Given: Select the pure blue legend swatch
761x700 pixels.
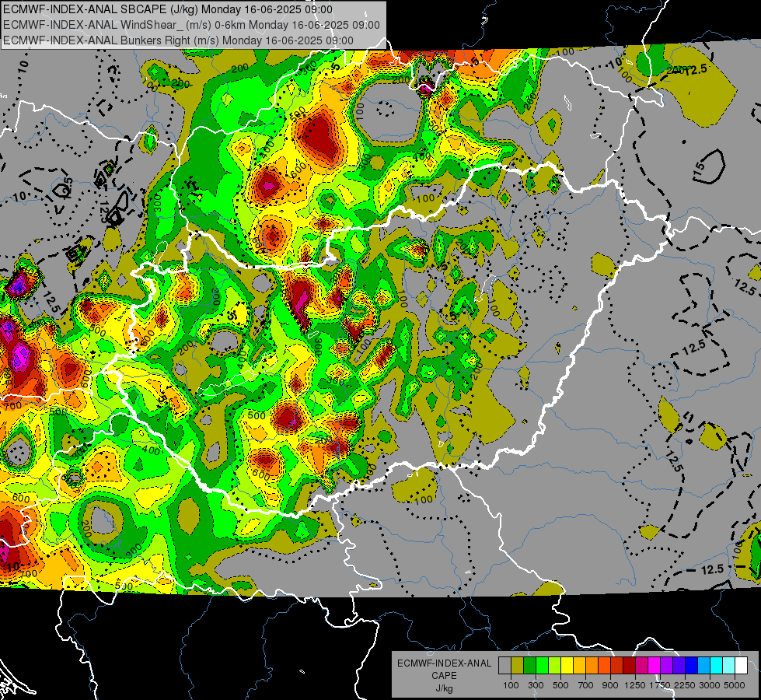Looking at the screenshot, I should click(692, 665).
